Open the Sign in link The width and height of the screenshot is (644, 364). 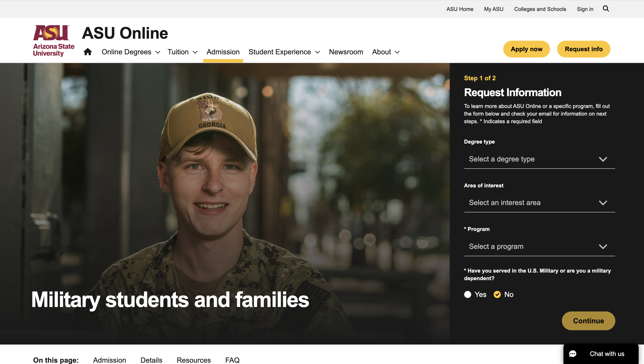tap(585, 9)
